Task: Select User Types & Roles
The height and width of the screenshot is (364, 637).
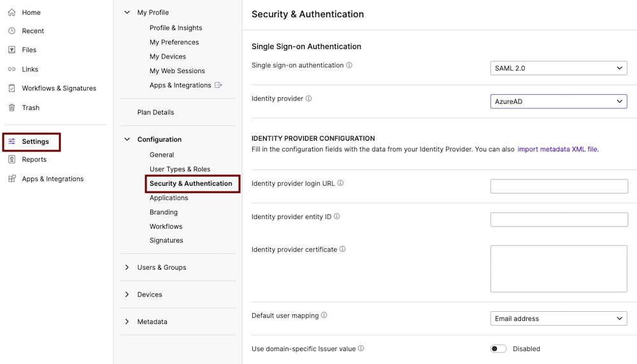Action: pos(180,169)
